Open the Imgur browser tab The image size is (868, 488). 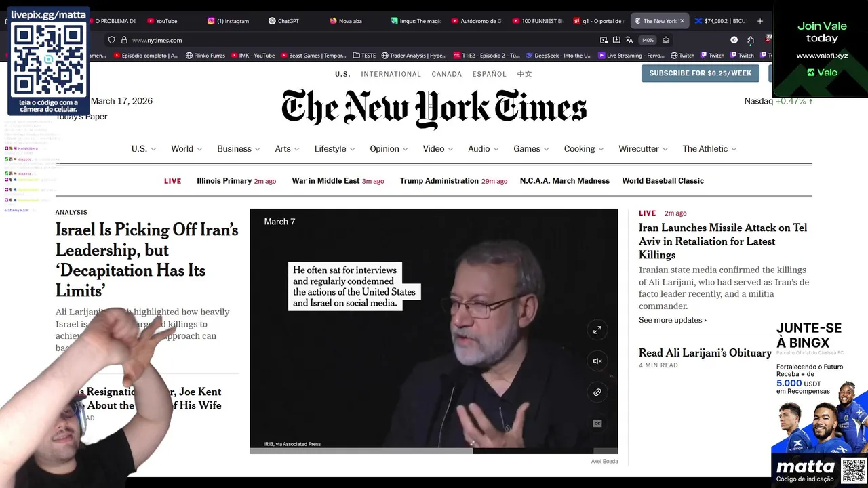(x=415, y=21)
